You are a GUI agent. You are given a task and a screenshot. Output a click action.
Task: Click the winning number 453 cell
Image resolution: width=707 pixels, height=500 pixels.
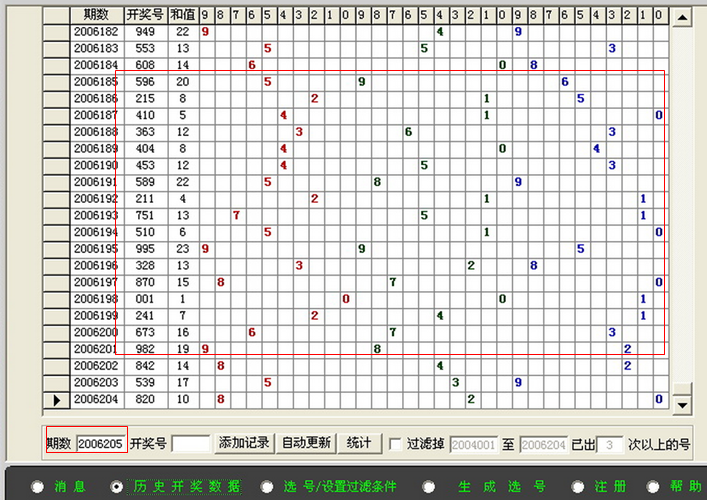pos(146,165)
